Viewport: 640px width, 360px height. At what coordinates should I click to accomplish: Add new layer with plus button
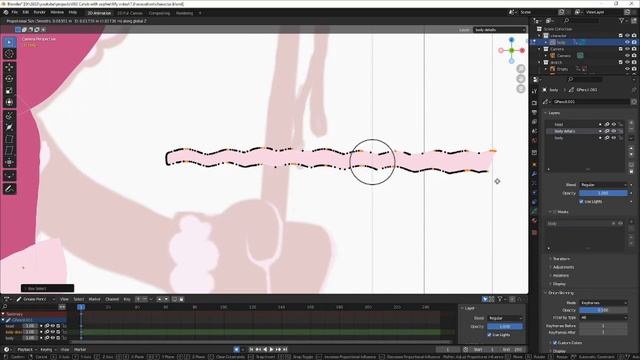point(631,123)
